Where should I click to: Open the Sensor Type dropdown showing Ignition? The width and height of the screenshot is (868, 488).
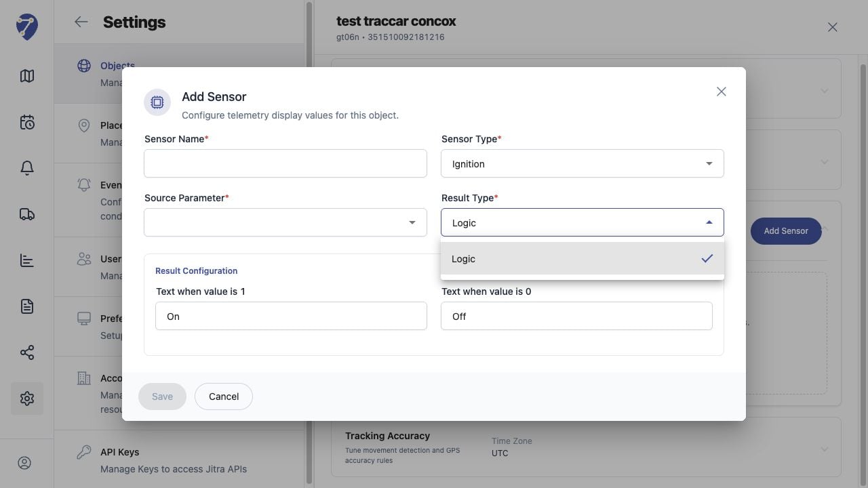[583, 163]
